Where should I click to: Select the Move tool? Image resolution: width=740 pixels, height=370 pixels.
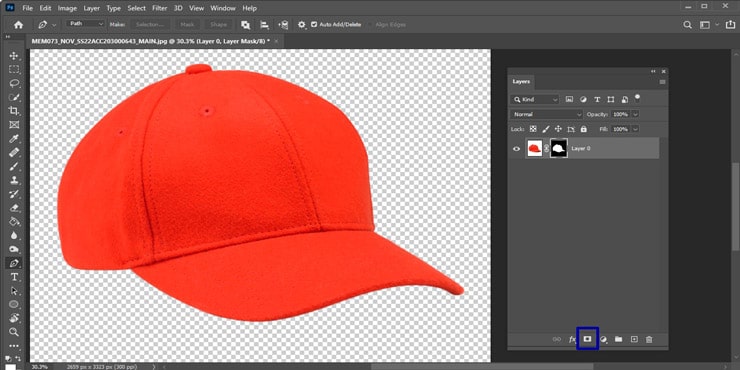(x=14, y=56)
